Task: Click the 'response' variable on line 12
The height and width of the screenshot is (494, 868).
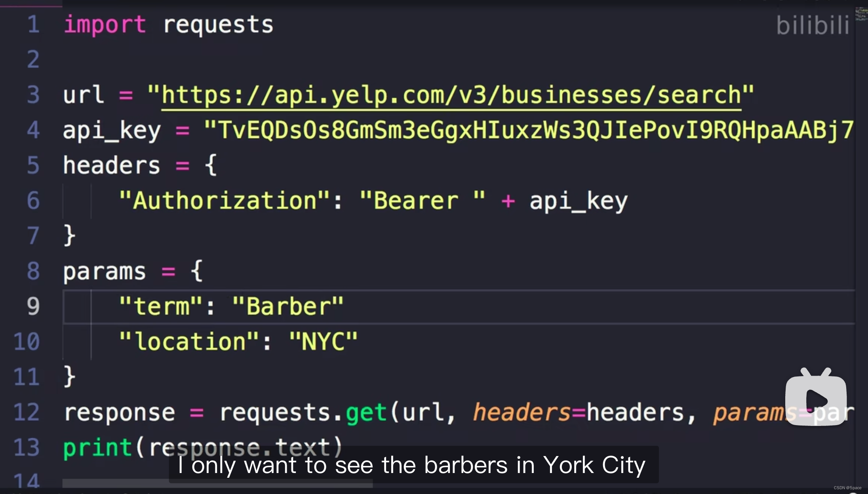Action: tap(120, 413)
